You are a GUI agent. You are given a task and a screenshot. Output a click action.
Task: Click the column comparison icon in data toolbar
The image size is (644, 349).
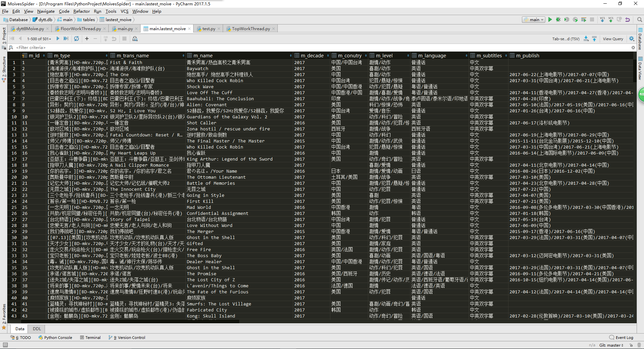click(x=135, y=39)
